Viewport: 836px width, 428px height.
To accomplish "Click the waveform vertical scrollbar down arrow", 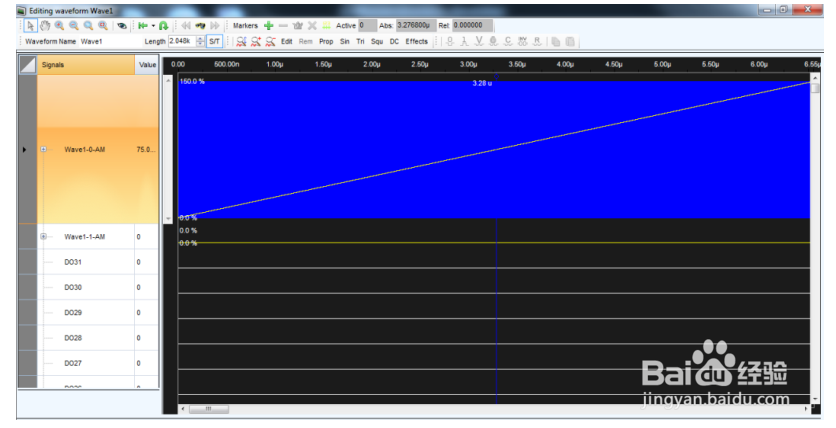I will coord(815,399).
